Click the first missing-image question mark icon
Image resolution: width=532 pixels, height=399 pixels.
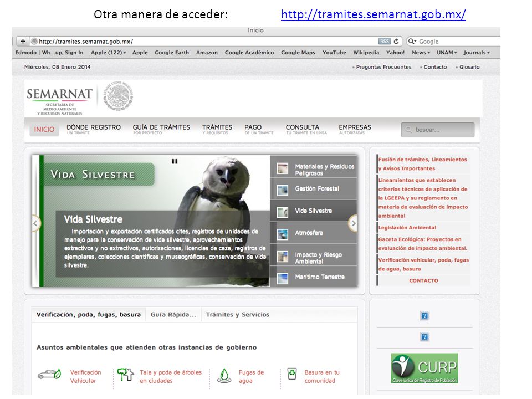[424, 316]
